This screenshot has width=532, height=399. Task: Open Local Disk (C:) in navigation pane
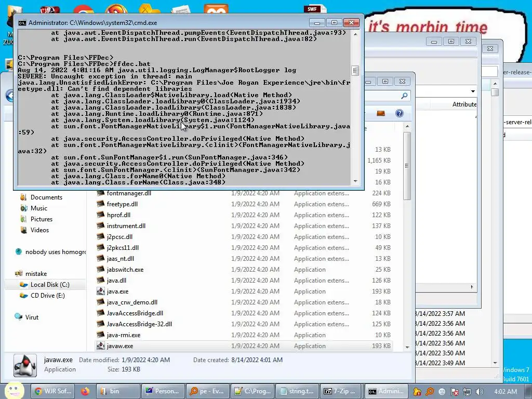tap(50, 284)
